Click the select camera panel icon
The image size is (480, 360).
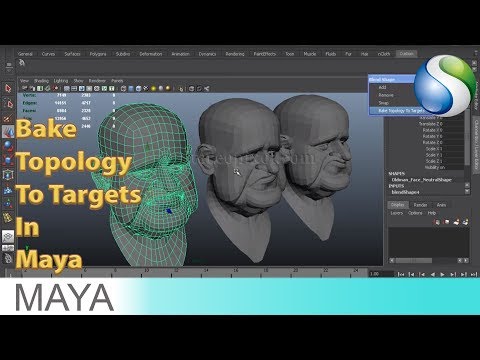tap(25, 88)
